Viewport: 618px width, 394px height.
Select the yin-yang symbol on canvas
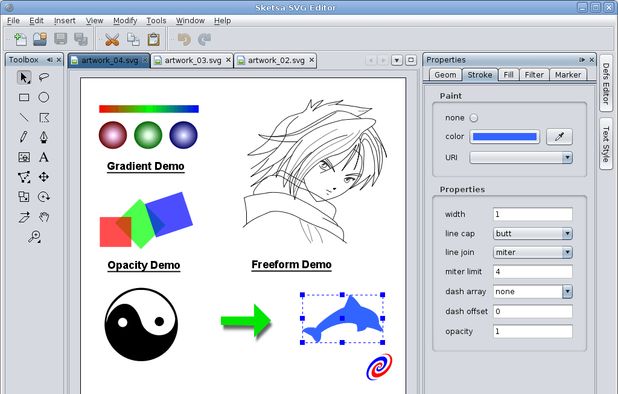tap(141, 325)
